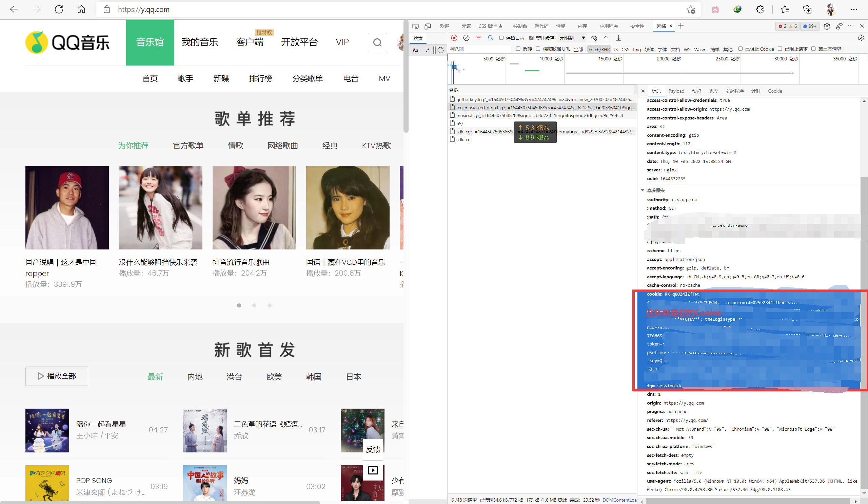Image resolution: width=868 pixels, height=504 pixels.
Task: Add a new DevTools tab with plus
Action: (680, 26)
